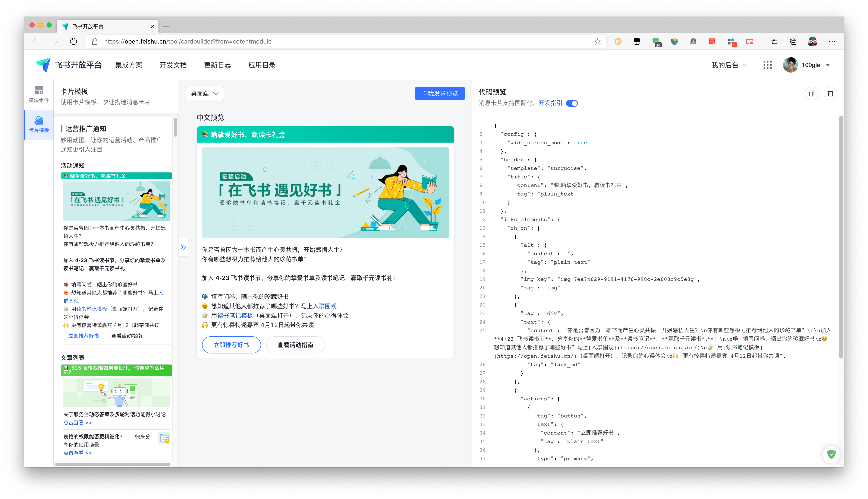This screenshot has width=868, height=499.
Task: Click 点击查看 under 服务台动态答案 article
Action: tap(78, 423)
